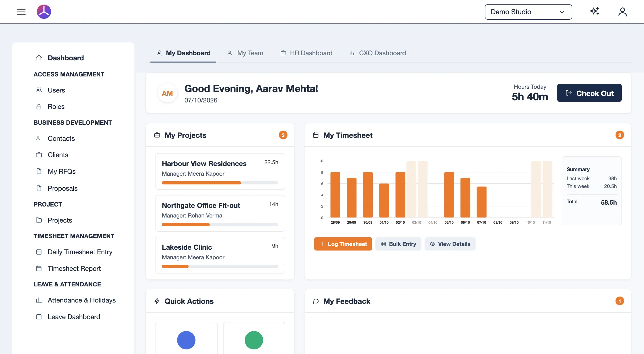This screenshot has height=354, width=644.
Task: Click the Leave Dashboard calendar icon
Action: pos(39,317)
